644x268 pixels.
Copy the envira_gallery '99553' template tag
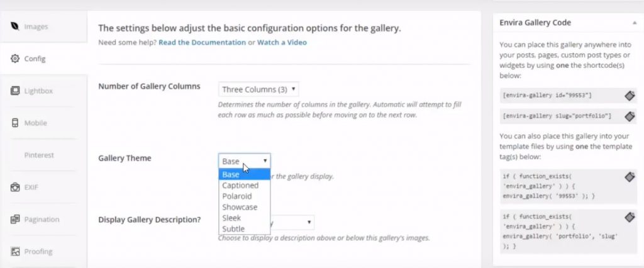pos(630,177)
